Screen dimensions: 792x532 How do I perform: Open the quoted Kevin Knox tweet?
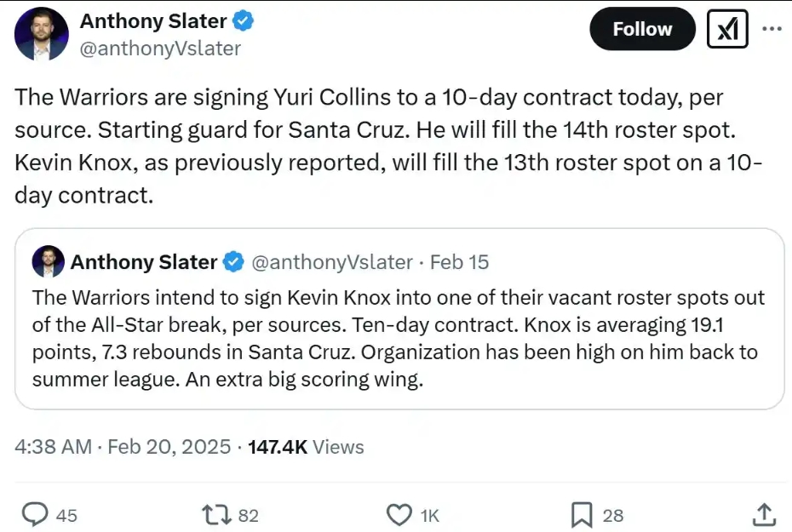pos(399,339)
